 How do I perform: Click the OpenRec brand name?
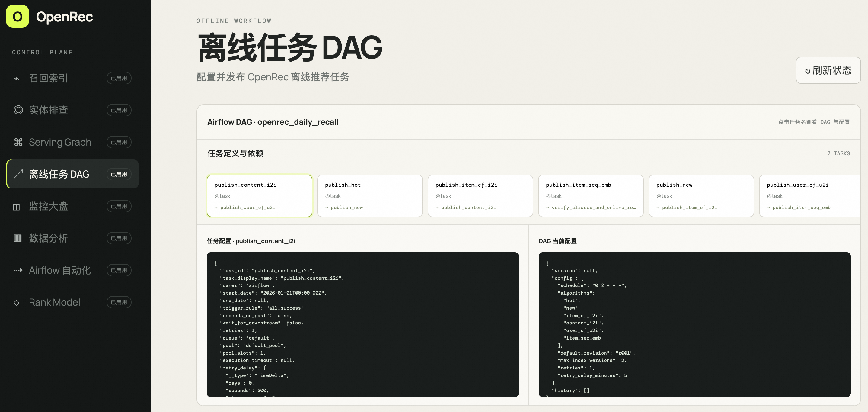[x=64, y=17]
